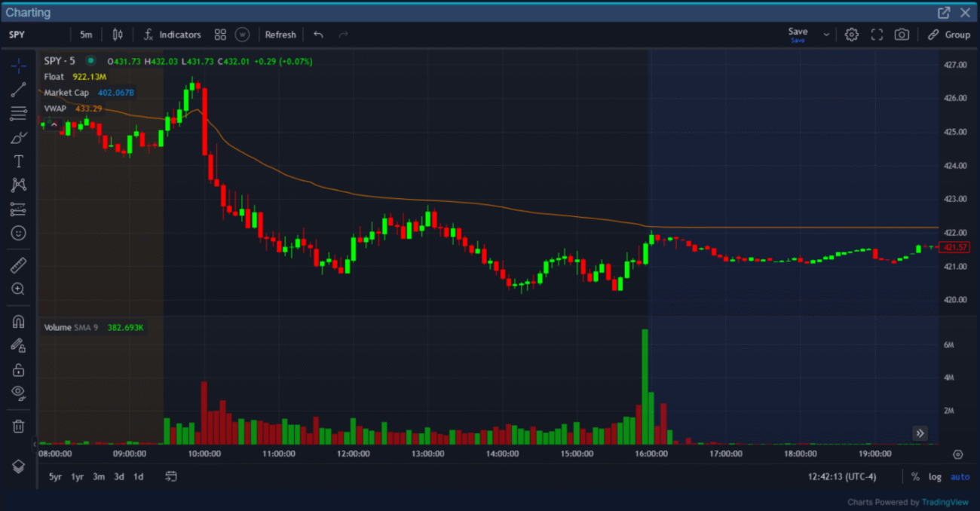Image resolution: width=980 pixels, height=511 pixels.
Task: Open chart settings gear icon
Action: pos(851,35)
